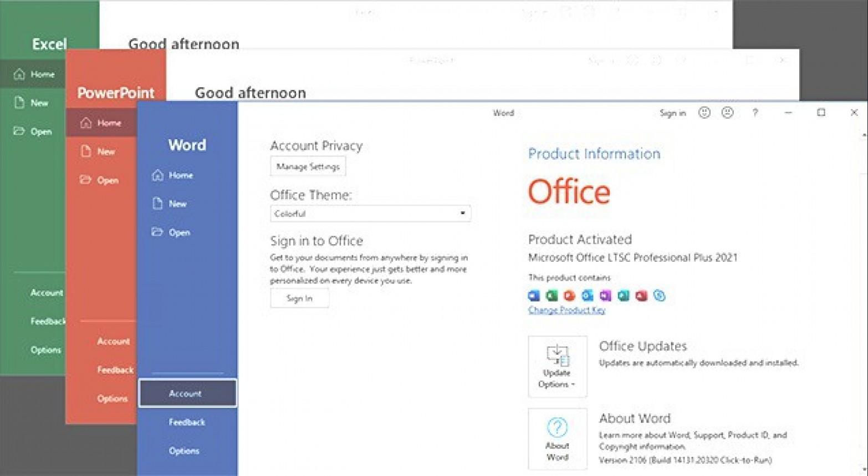The height and width of the screenshot is (476, 868).
Task: Click the Manage Settings button
Action: [x=308, y=166]
